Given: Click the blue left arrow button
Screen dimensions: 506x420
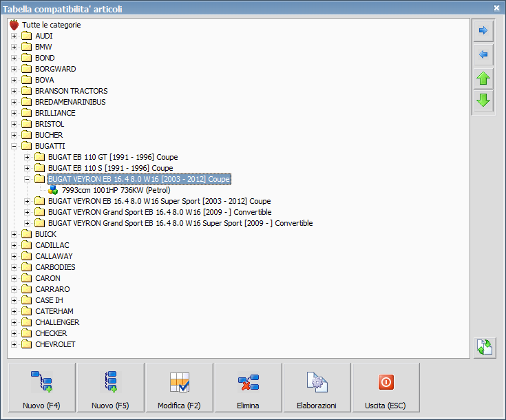Looking at the screenshot, I should (483, 54).
